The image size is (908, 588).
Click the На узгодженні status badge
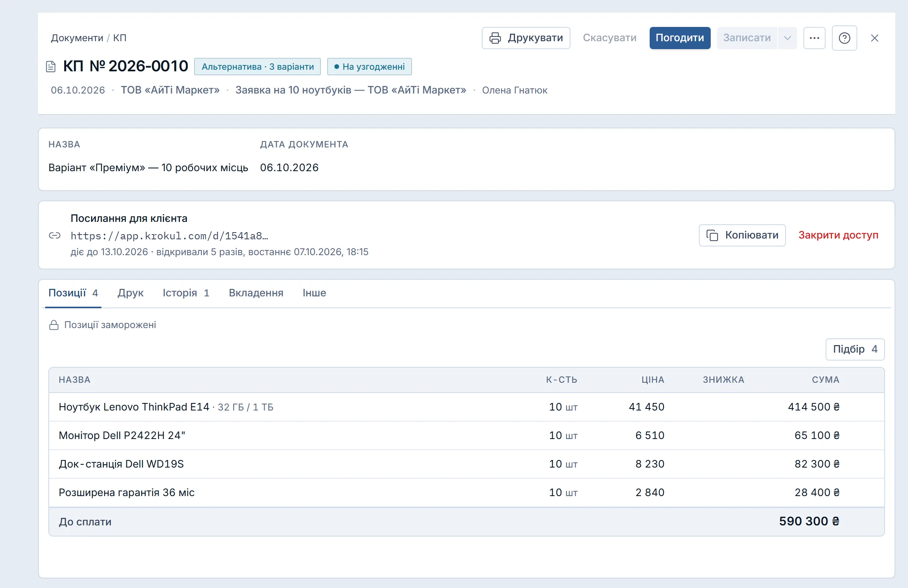(370, 67)
